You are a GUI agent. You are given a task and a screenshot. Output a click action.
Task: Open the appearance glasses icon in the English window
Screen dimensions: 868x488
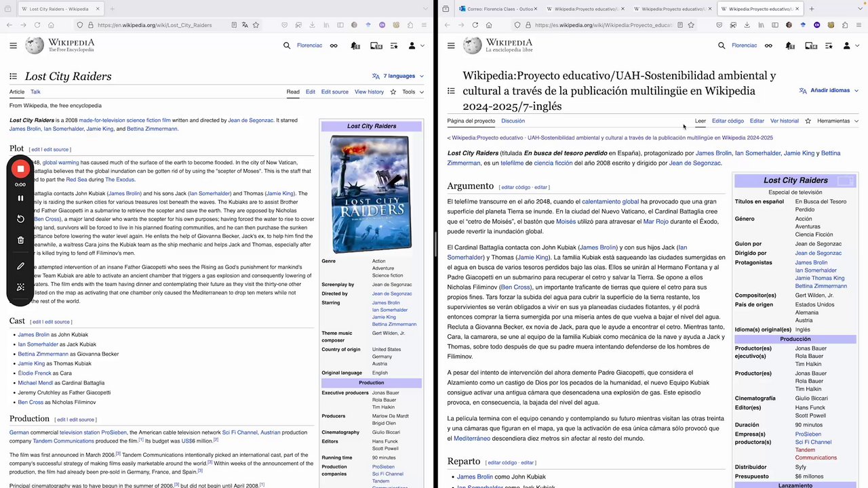334,45
